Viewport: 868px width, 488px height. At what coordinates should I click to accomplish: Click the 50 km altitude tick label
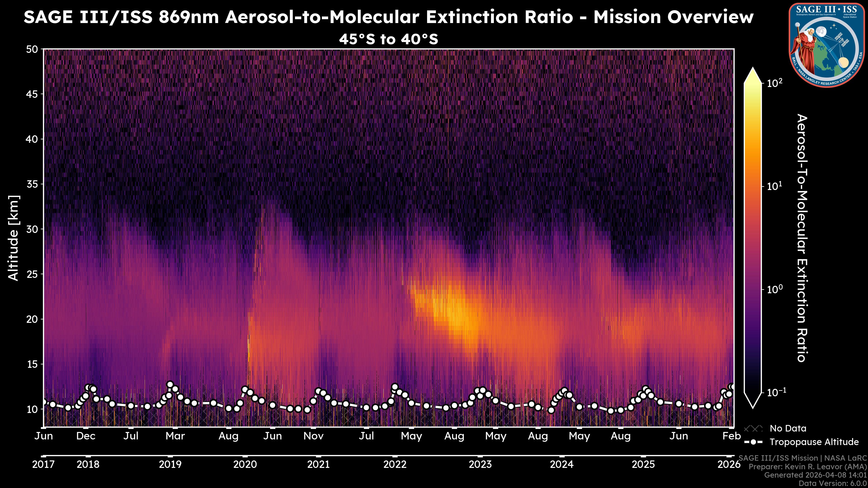(x=32, y=49)
